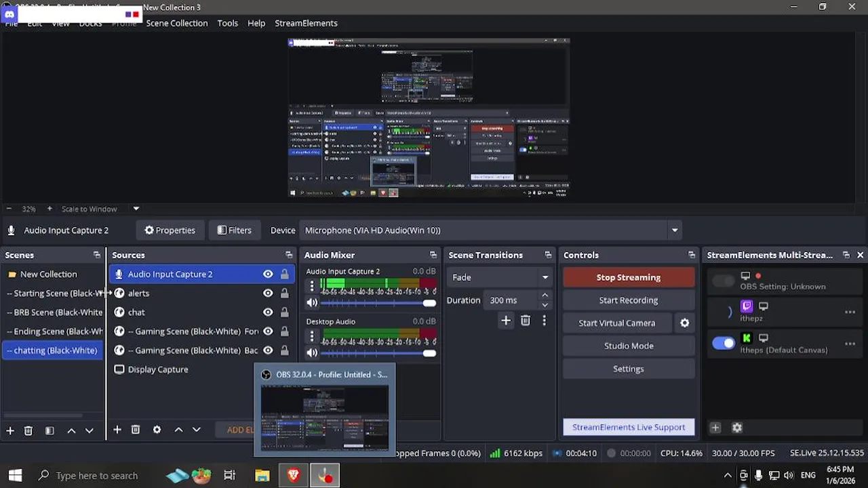Hide the alerts source
This screenshot has height=488, width=868.
coord(268,293)
